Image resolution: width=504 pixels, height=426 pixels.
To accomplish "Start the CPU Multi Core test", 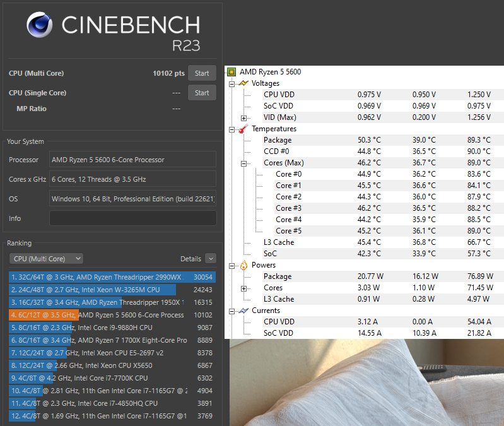I will pyautogui.click(x=202, y=73).
